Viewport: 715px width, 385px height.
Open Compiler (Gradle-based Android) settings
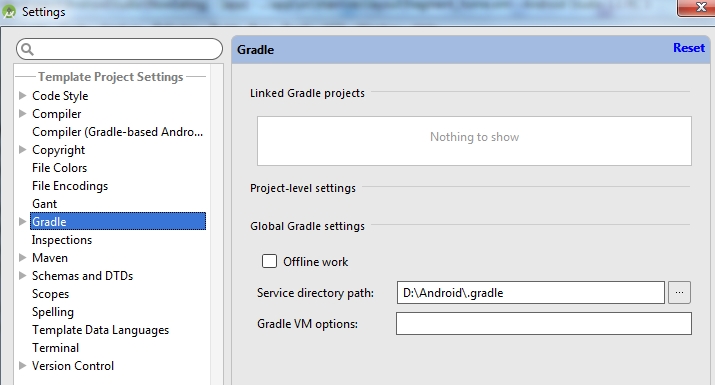[x=117, y=132]
